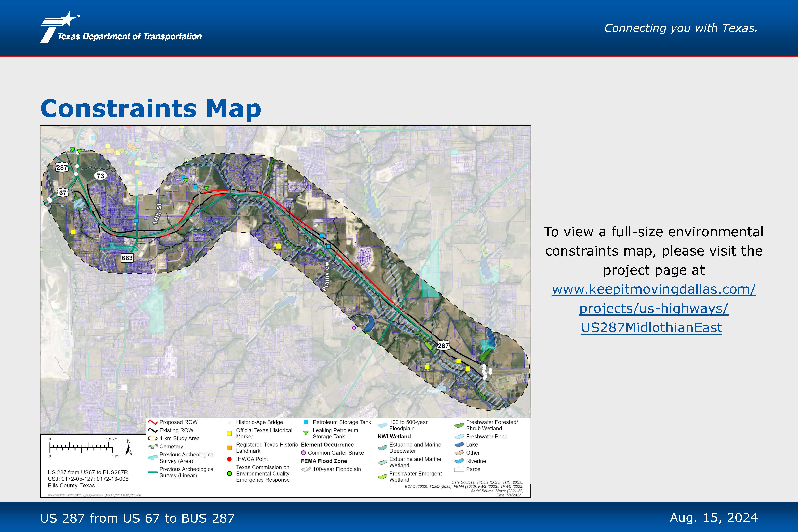This screenshot has width=798, height=532.
Task: Click the Common Garter Snake purple circle
Action: (x=303, y=453)
